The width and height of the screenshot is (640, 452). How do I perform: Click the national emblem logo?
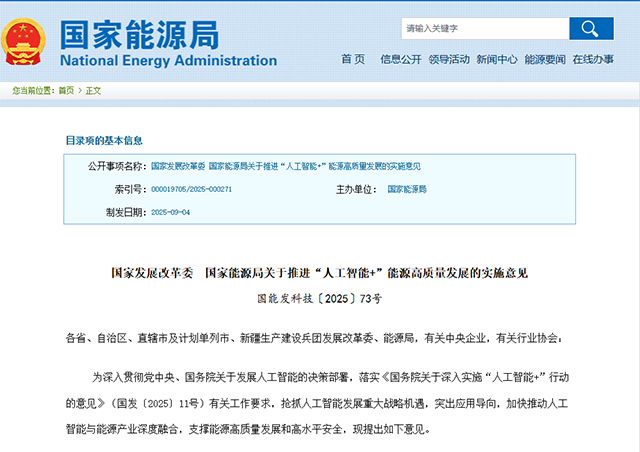click(28, 41)
